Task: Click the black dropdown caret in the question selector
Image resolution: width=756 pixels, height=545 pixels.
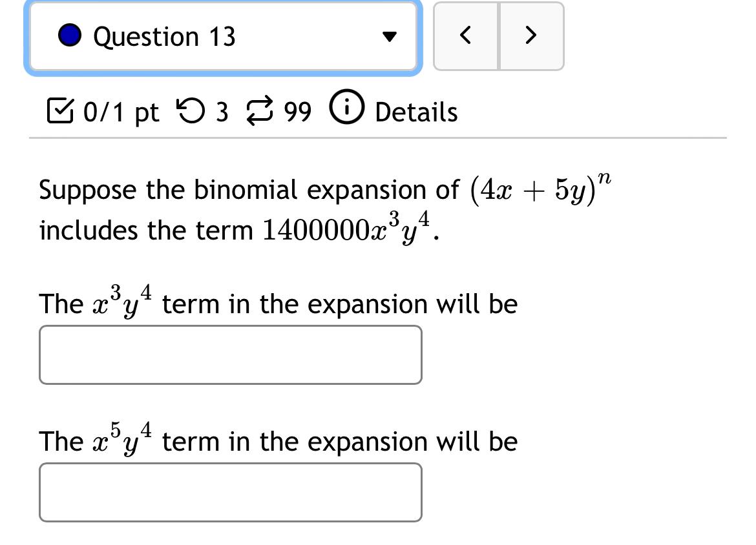Action: tap(390, 37)
